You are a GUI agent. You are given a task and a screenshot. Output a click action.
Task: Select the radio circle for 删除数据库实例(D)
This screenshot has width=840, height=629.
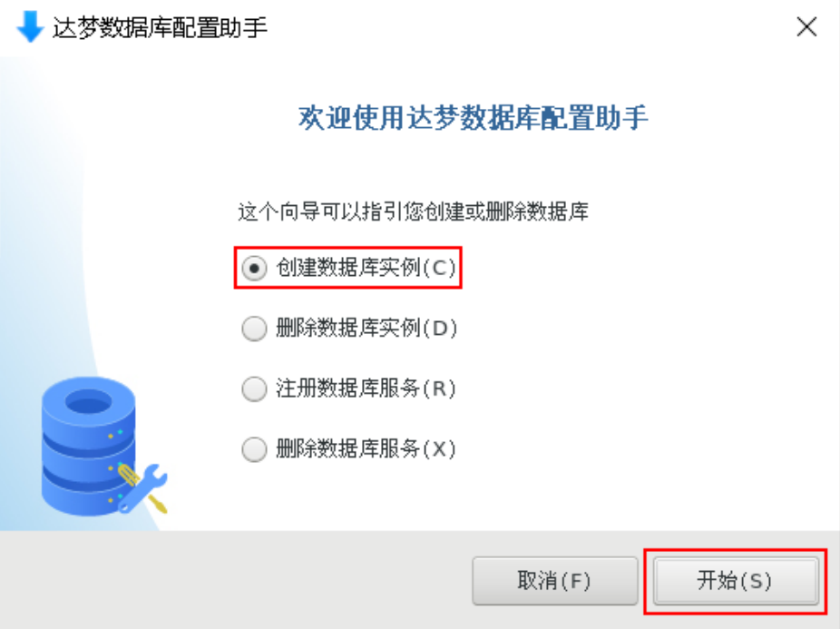point(254,329)
